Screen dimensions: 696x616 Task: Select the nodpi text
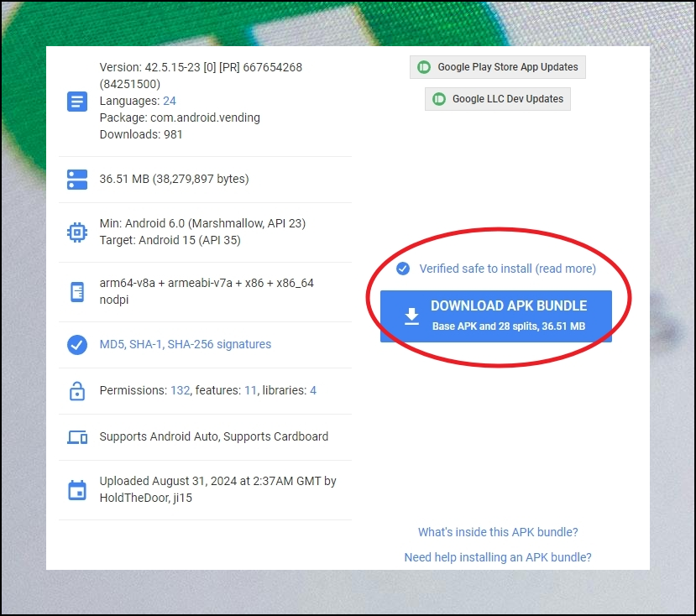tap(114, 300)
